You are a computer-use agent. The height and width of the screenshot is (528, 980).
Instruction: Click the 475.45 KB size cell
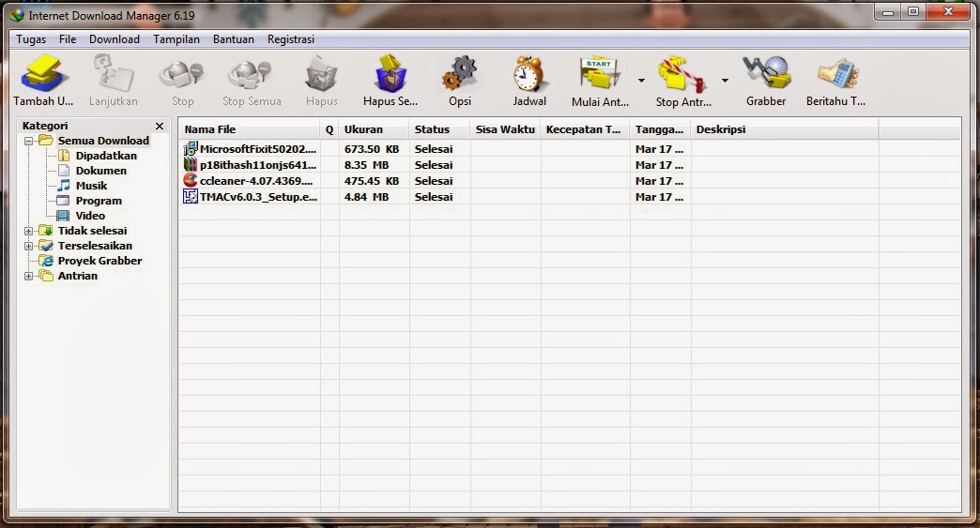[371, 181]
